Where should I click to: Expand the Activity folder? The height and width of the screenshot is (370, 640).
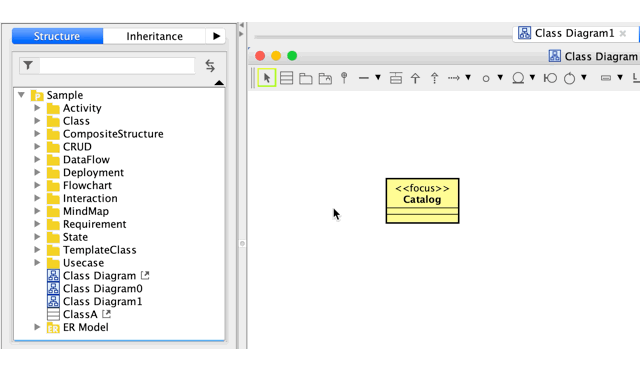37,108
